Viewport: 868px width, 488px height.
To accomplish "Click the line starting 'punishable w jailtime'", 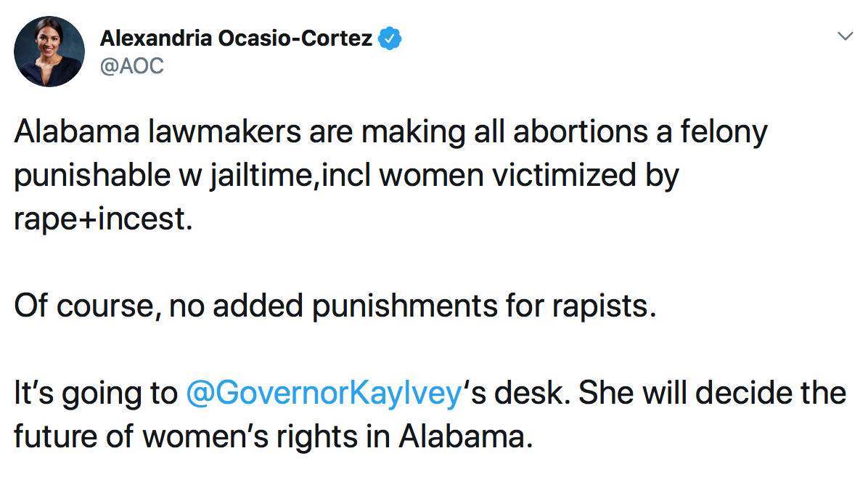I will point(346,176).
